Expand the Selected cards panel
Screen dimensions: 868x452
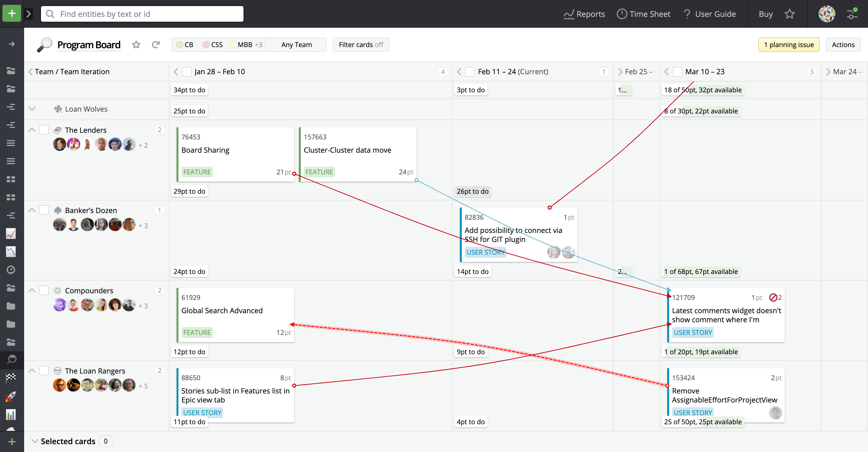pyautogui.click(x=35, y=441)
